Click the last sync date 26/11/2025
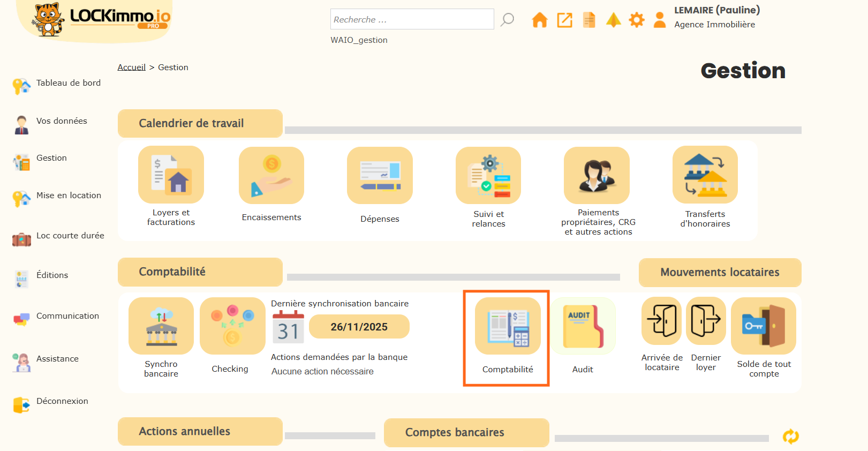Image resolution: width=868 pixels, height=451 pixels. pyautogui.click(x=359, y=327)
